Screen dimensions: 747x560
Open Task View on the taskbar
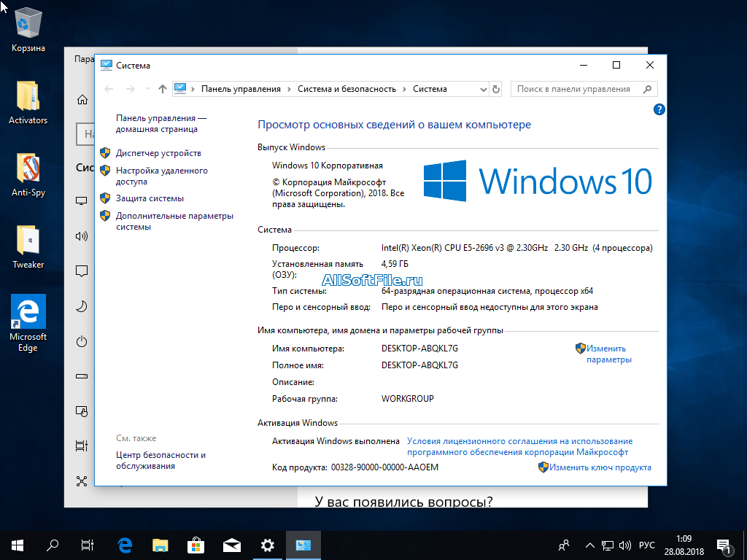click(x=87, y=545)
